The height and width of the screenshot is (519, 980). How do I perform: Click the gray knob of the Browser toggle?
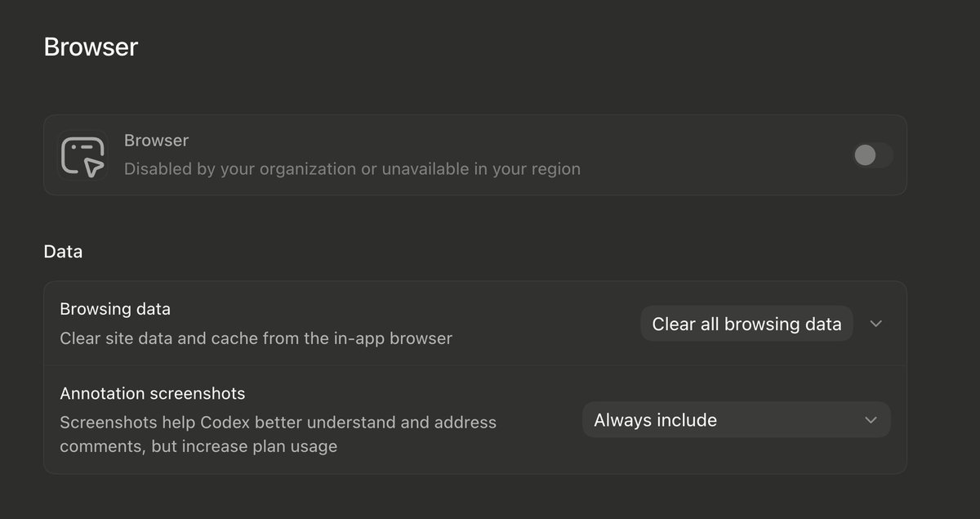pyautogui.click(x=865, y=154)
